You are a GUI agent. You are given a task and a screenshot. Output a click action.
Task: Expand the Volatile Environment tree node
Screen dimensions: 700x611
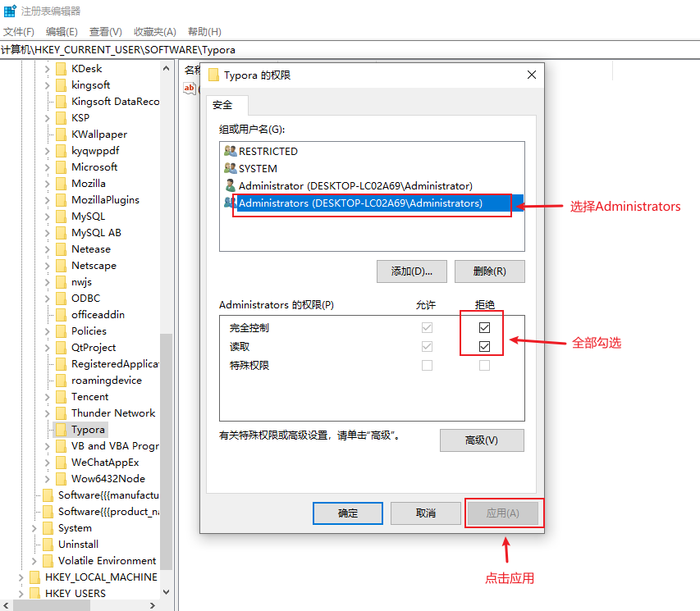pos(34,561)
